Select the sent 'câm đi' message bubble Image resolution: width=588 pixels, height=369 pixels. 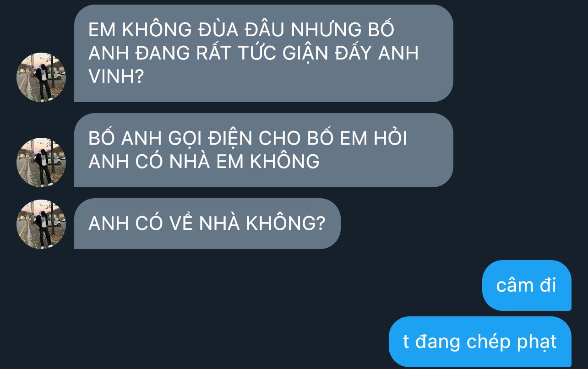pos(527,286)
